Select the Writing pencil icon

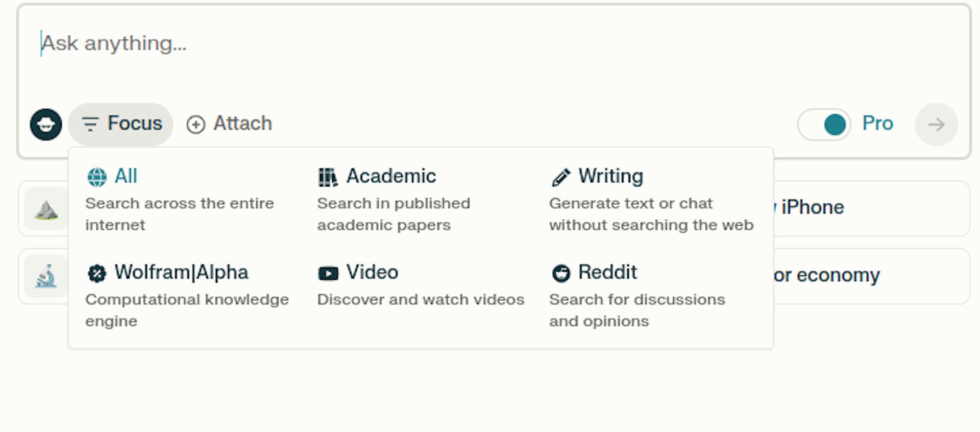pos(560,176)
